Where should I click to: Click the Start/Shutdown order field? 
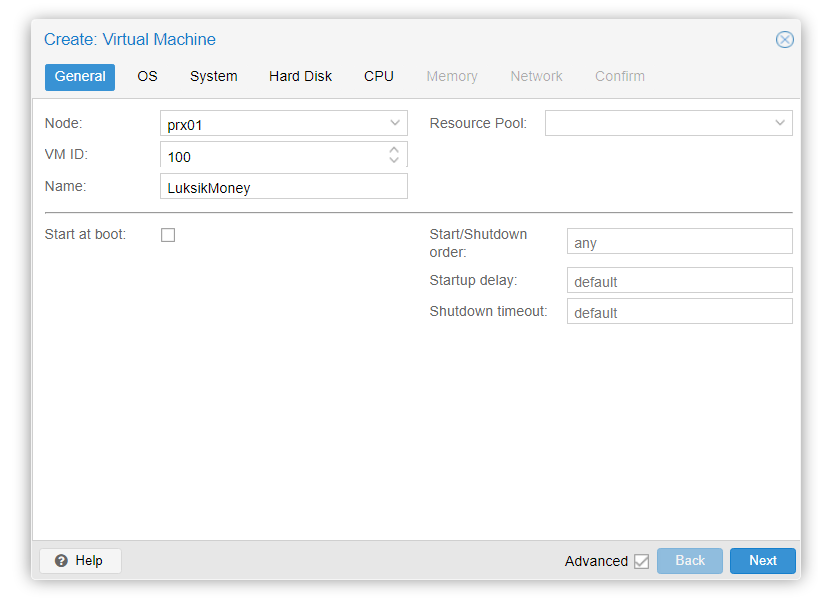(679, 242)
